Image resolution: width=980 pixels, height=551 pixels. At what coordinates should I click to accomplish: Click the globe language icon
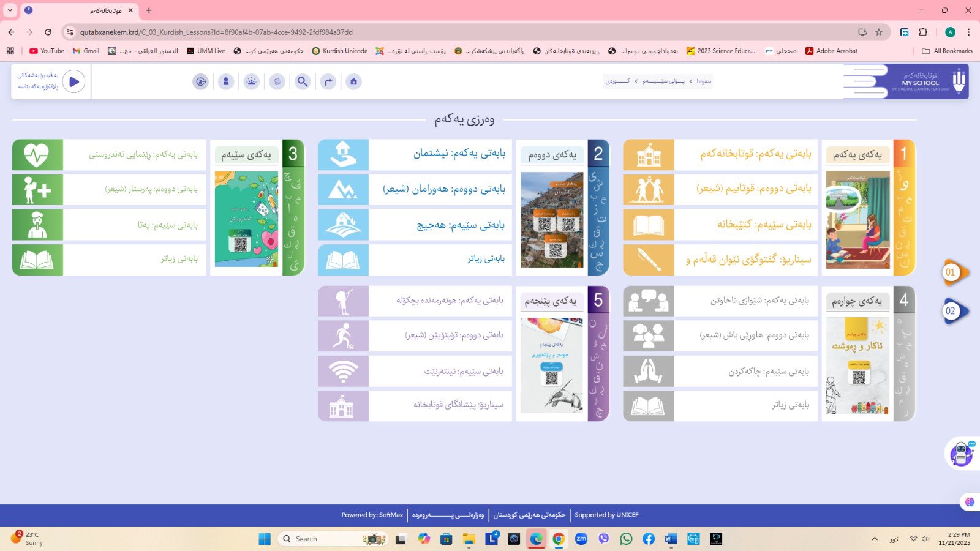click(x=277, y=81)
